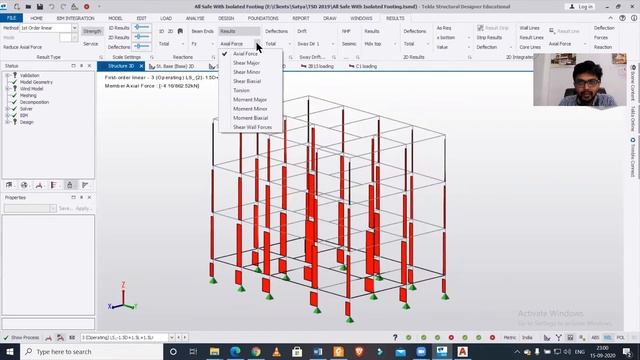Image resolution: width=640 pixels, height=360 pixels.
Task: Click the Save icon in quick access toolbar
Action: click(x=40, y=7)
